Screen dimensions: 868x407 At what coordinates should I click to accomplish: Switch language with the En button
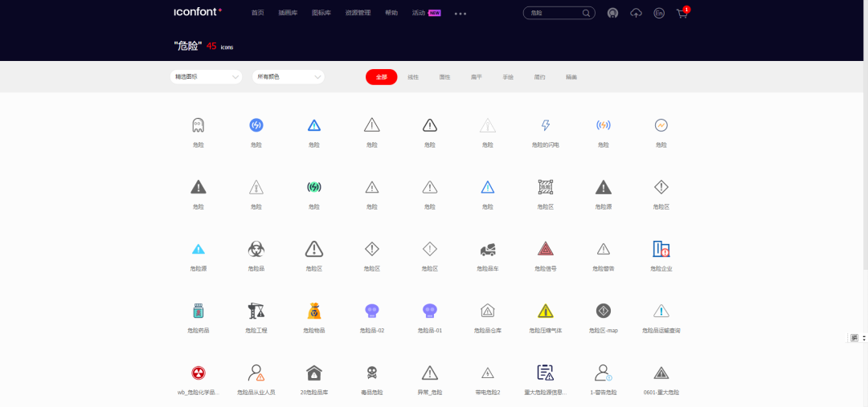click(659, 14)
